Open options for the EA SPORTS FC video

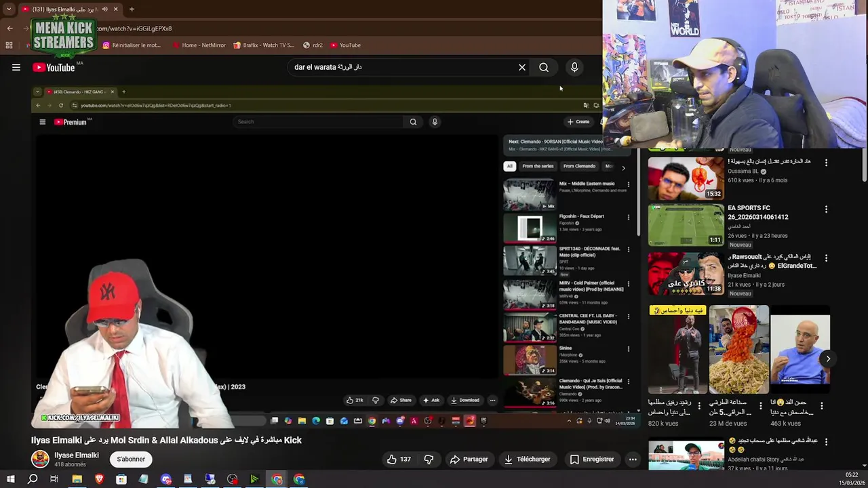point(826,209)
